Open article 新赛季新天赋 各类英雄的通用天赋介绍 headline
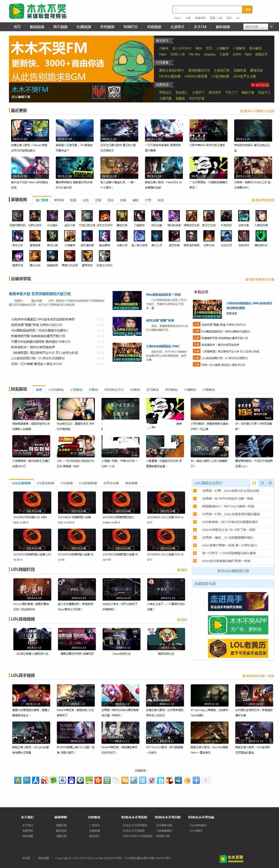This screenshot has width=279, height=868. tap(40, 294)
